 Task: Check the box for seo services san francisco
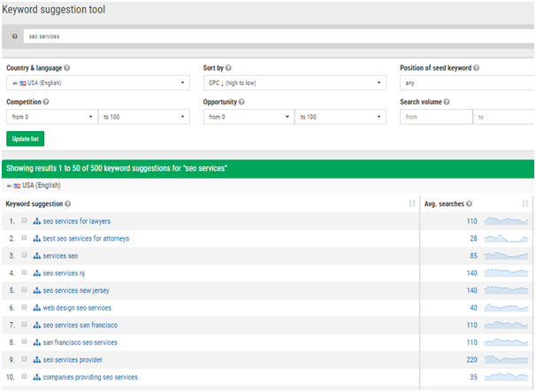pyautogui.click(x=24, y=324)
